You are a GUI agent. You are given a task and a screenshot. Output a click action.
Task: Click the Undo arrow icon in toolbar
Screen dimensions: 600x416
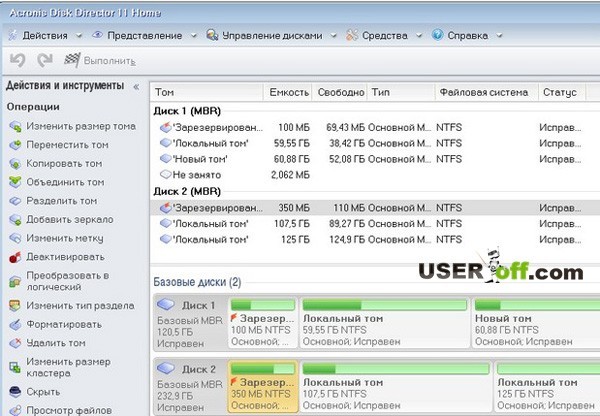click(17, 60)
